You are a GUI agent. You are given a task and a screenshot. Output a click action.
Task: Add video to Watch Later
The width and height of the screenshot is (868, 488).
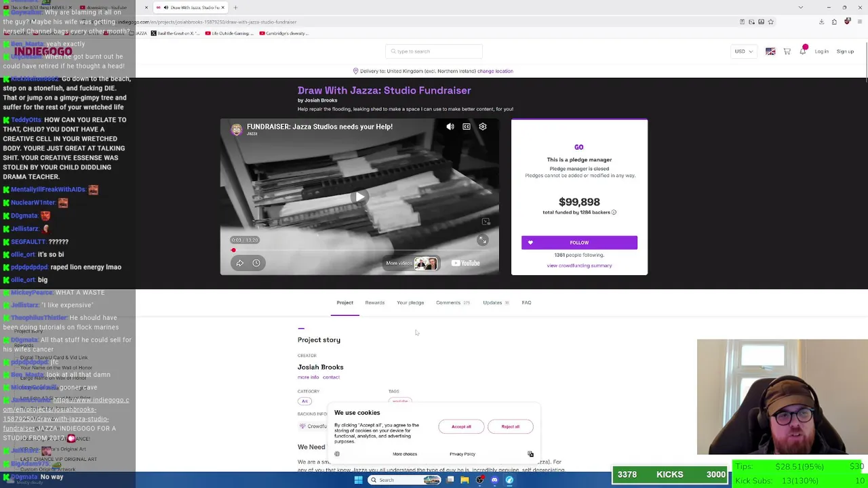click(x=256, y=263)
